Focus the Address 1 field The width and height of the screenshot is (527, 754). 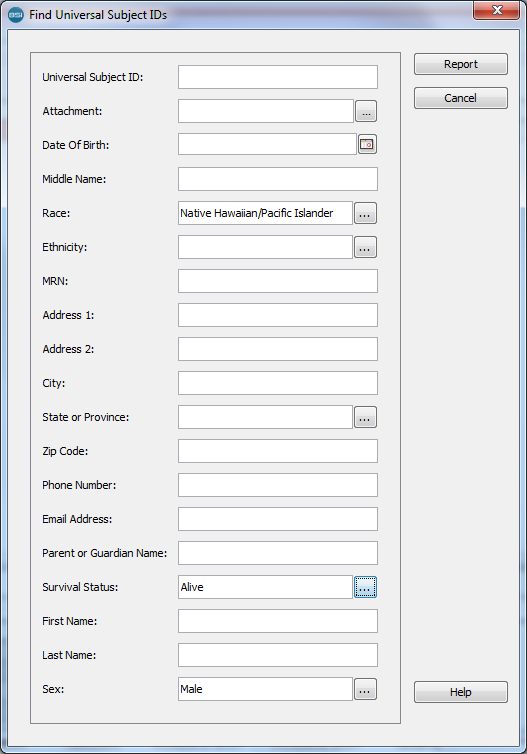tap(278, 315)
